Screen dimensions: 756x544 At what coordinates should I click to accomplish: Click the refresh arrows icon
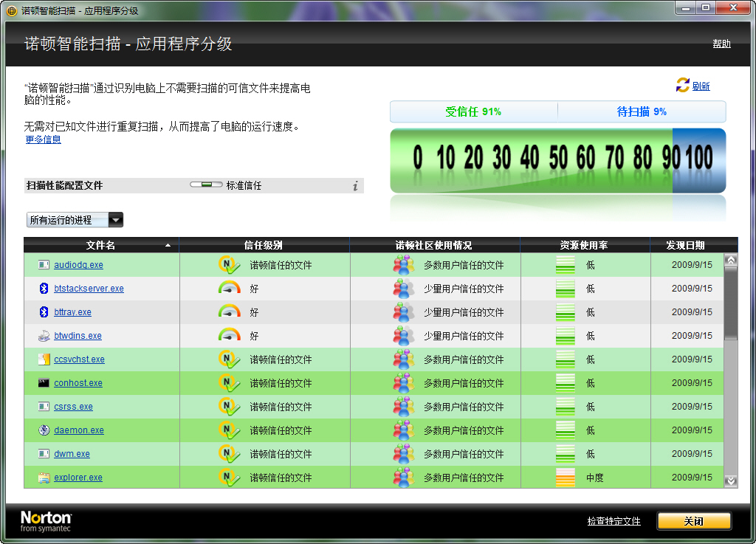click(682, 86)
